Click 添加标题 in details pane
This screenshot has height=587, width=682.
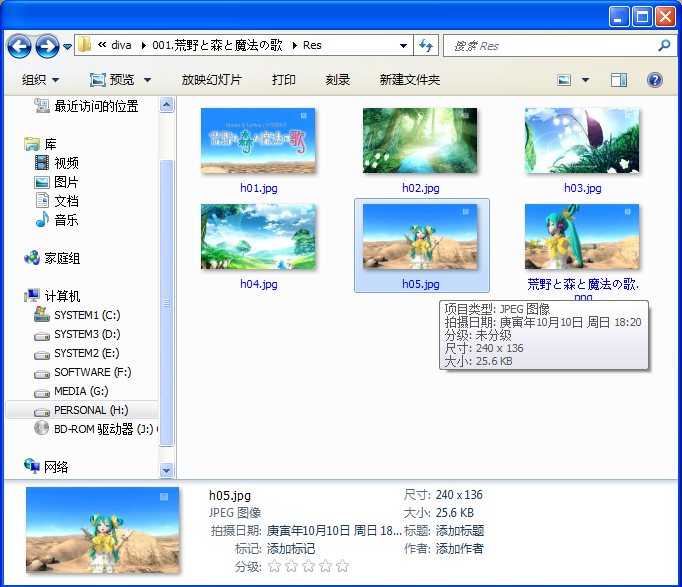point(460,530)
